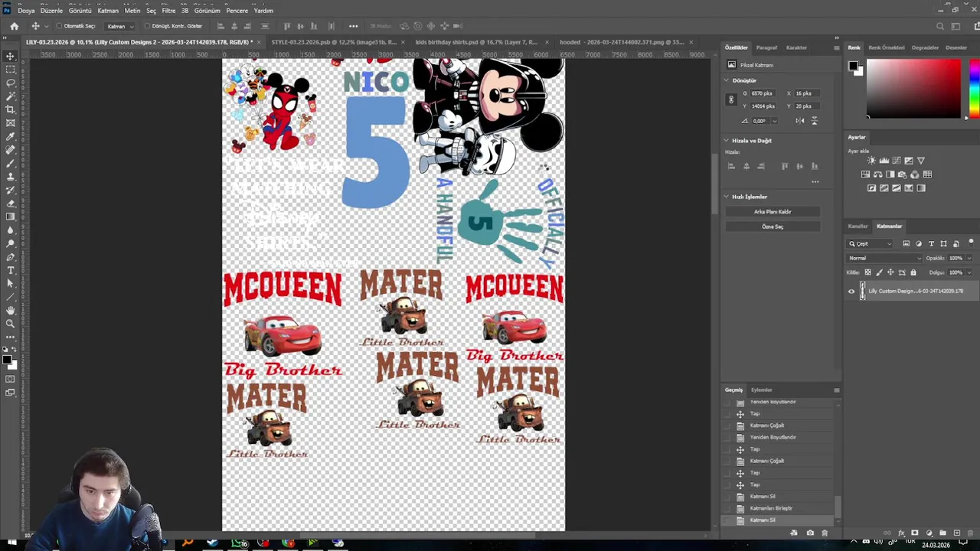Open the rotation angle dropdown
This screenshot has width=980, height=551.
coord(774,121)
